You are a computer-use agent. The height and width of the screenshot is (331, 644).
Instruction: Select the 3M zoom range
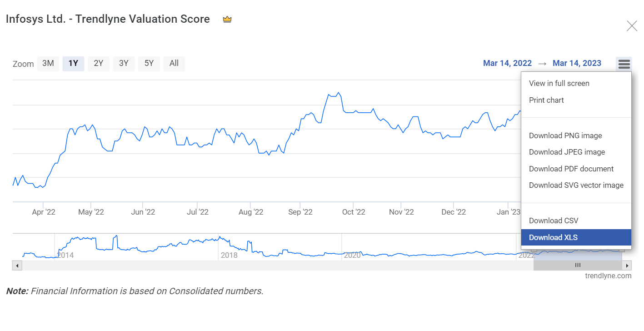coord(48,64)
